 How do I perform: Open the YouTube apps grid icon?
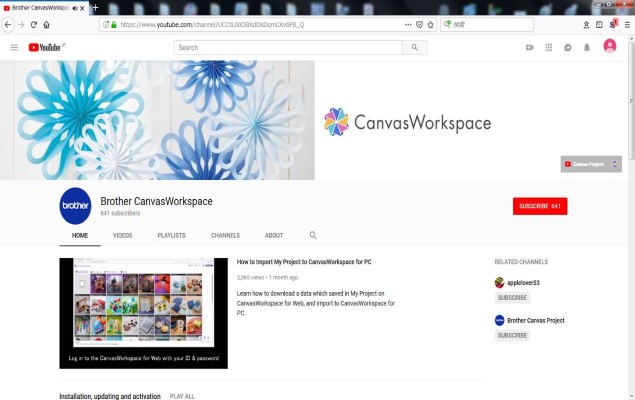click(x=549, y=47)
